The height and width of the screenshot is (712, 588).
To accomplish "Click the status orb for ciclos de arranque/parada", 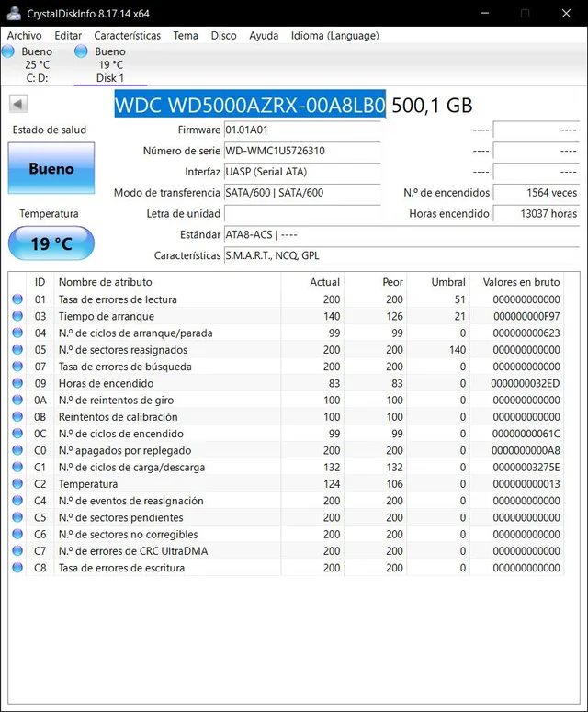I will (17, 333).
